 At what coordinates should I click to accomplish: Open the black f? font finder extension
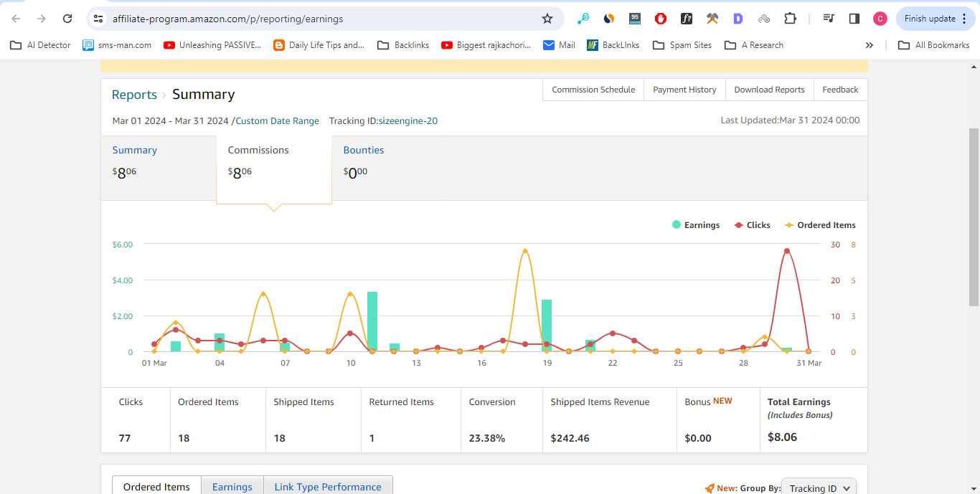687,19
